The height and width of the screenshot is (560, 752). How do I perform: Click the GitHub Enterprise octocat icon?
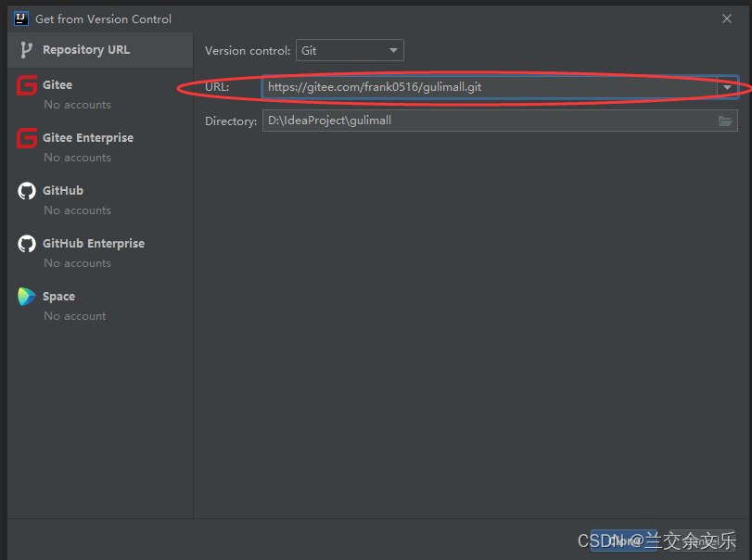click(27, 244)
